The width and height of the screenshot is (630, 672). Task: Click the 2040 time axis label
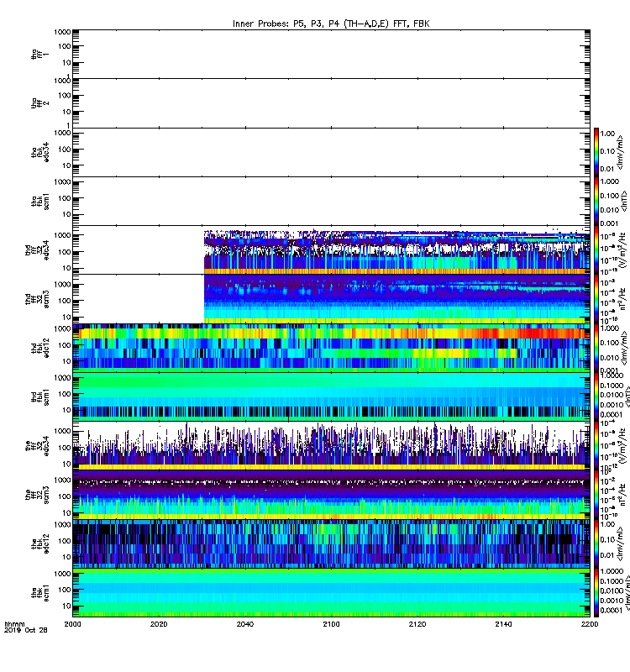[244, 624]
